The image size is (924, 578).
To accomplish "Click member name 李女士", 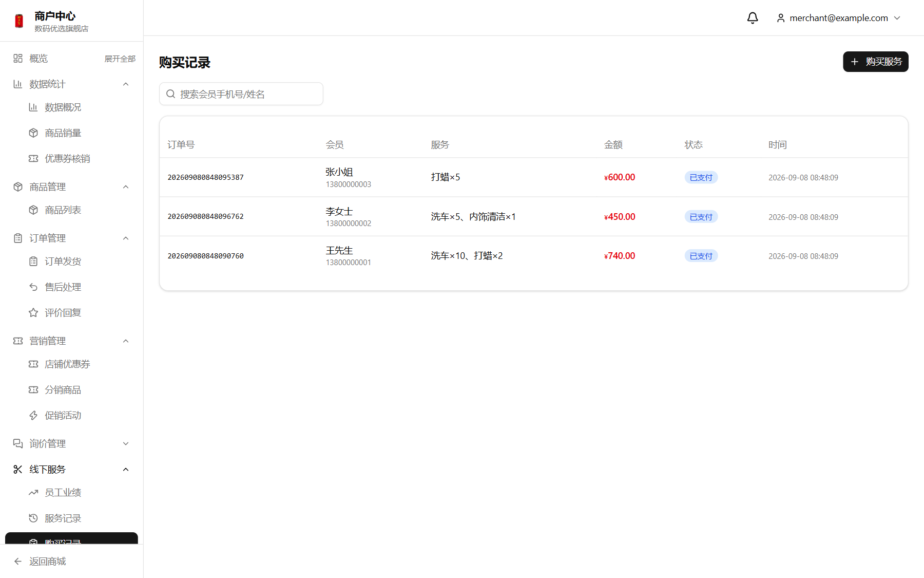I will coord(339,211).
